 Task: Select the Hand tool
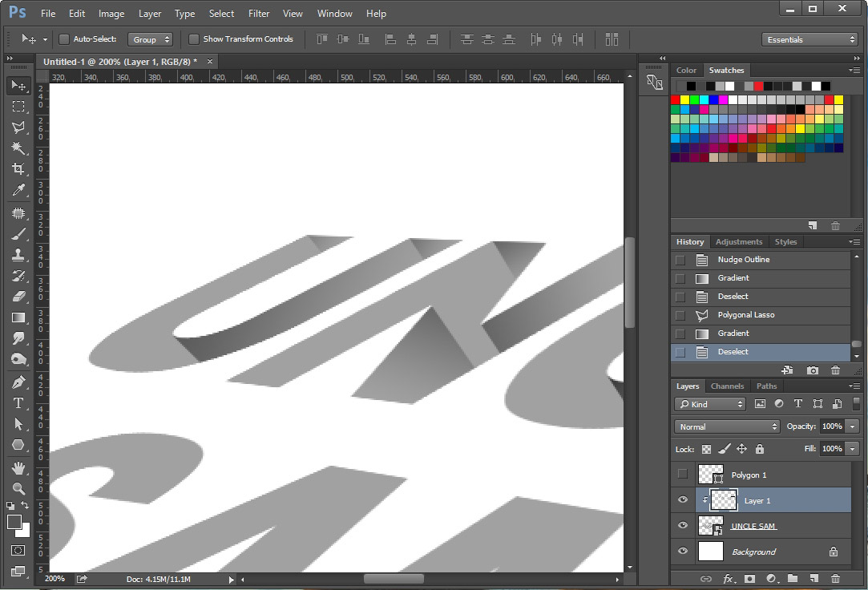[x=18, y=467]
